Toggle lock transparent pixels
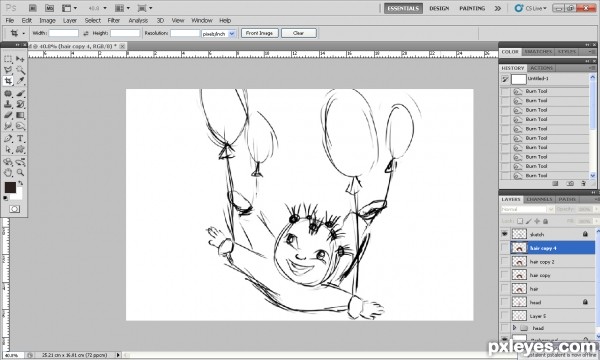The image size is (600, 360). click(520, 221)
